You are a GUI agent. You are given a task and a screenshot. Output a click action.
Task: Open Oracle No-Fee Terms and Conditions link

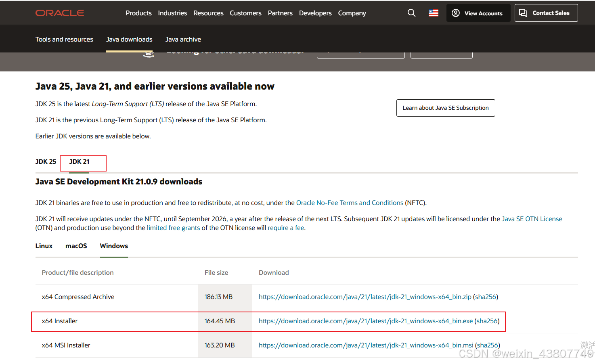click(350, 203)
